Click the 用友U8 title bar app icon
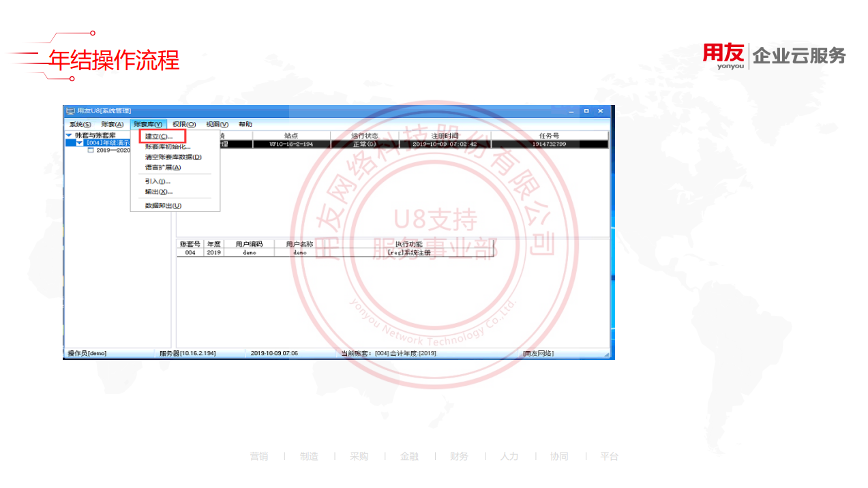The height and width of the screenshot is (488, 868). (70, 110)
